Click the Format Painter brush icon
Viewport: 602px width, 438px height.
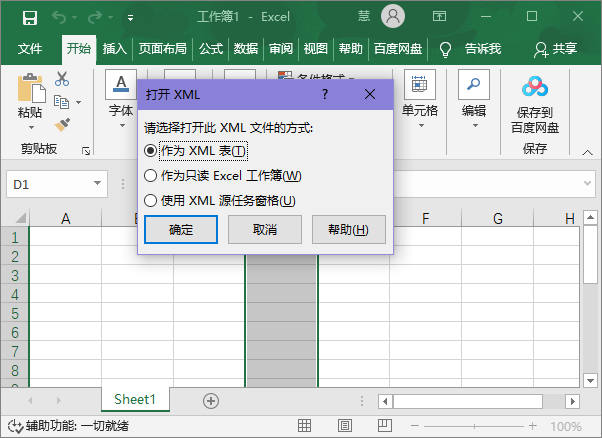(x=62, y=124)
